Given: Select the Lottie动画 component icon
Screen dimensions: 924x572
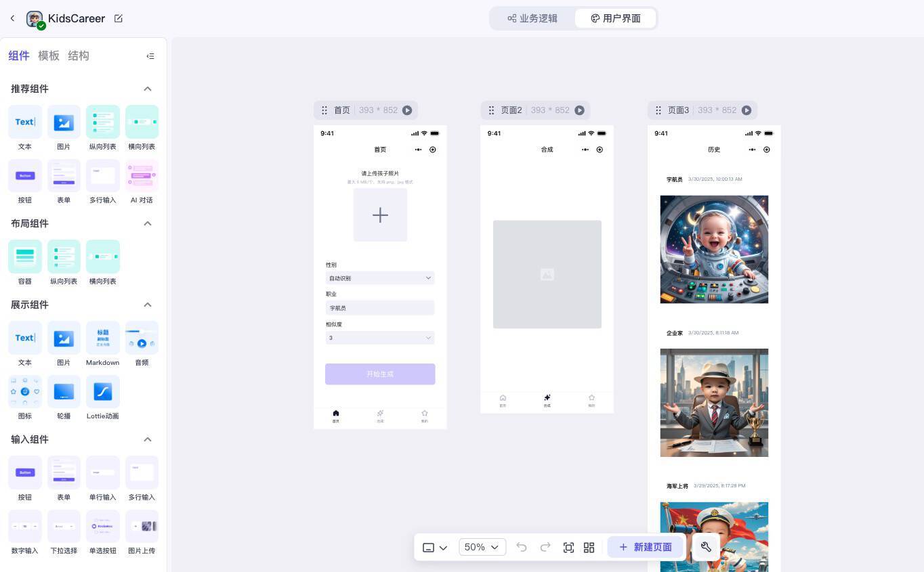Looking at the screenshot, I should click(102, 391).
